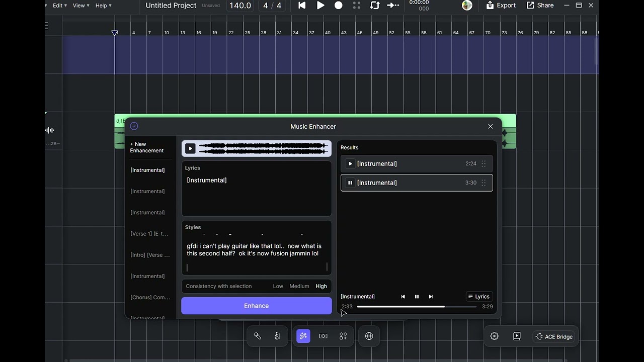Close the Music Enhancer dialog

pos(491,127)
